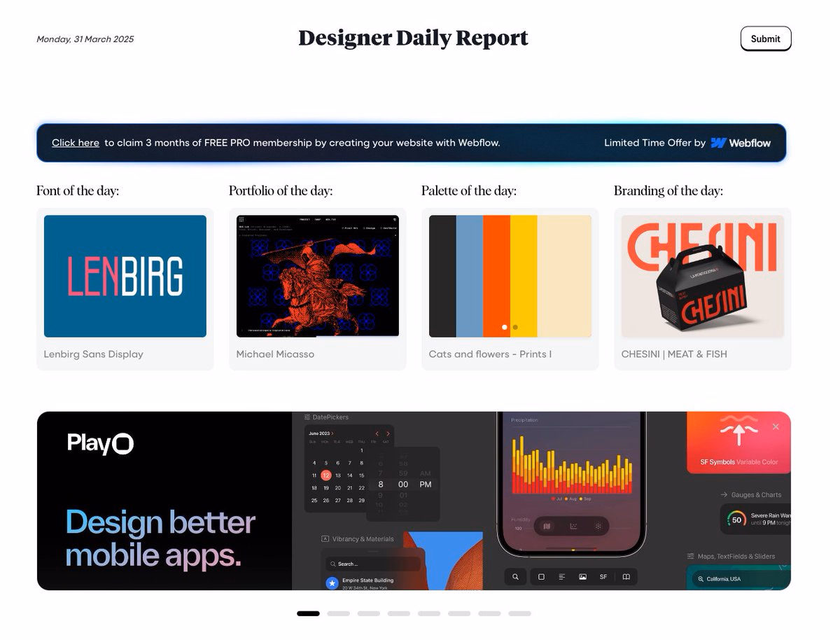
Task: Click the Submit button
Action: (x=766, y=39)
